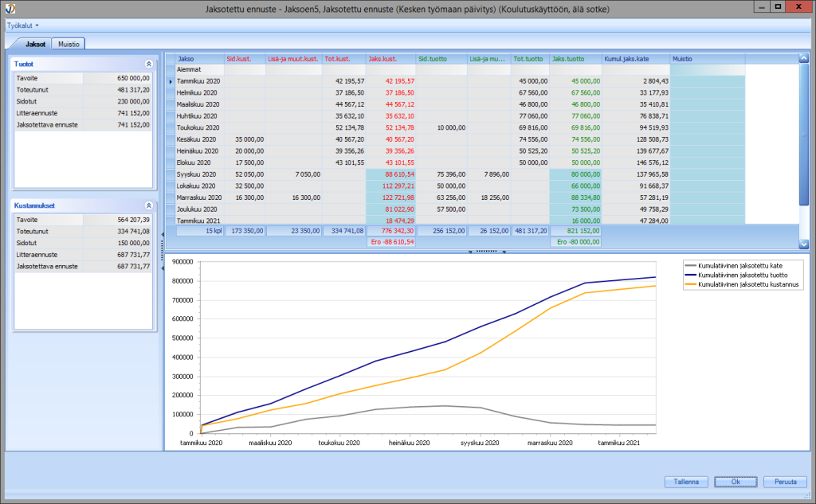Screen dimensions: 816x504
Task: Click the Jaks.kust. column header
Action: click(x=390, y=59)
